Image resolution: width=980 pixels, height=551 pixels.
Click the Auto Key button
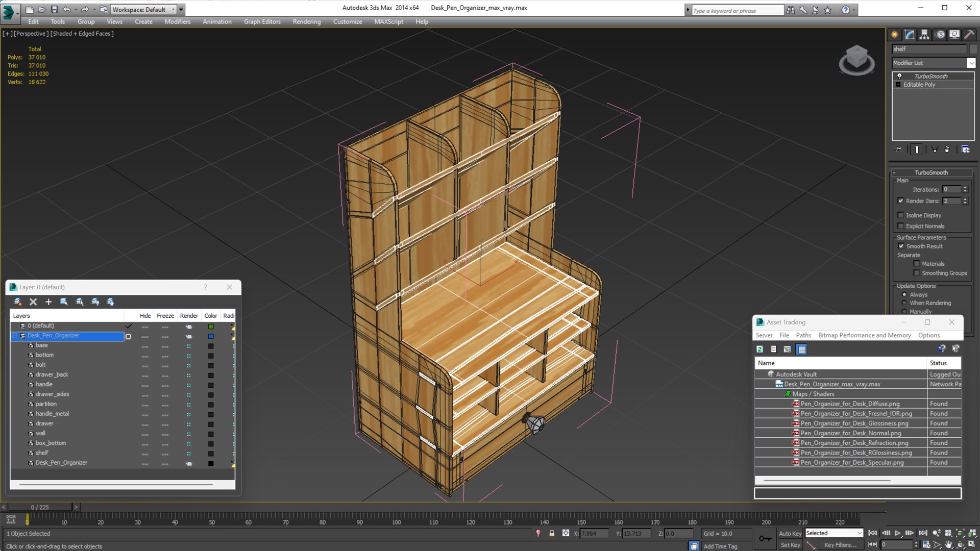pos(790,533)
